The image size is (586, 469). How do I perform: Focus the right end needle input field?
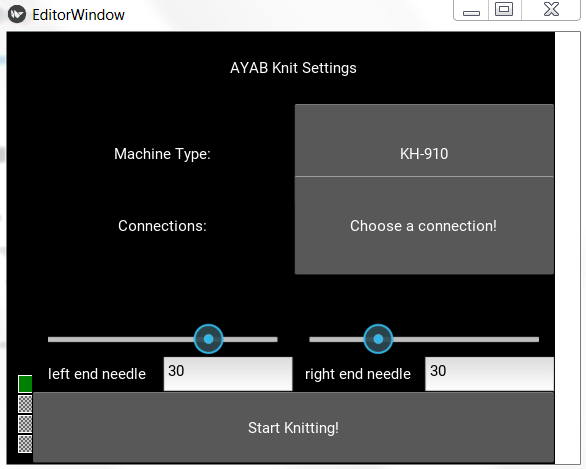coord(490,374)
